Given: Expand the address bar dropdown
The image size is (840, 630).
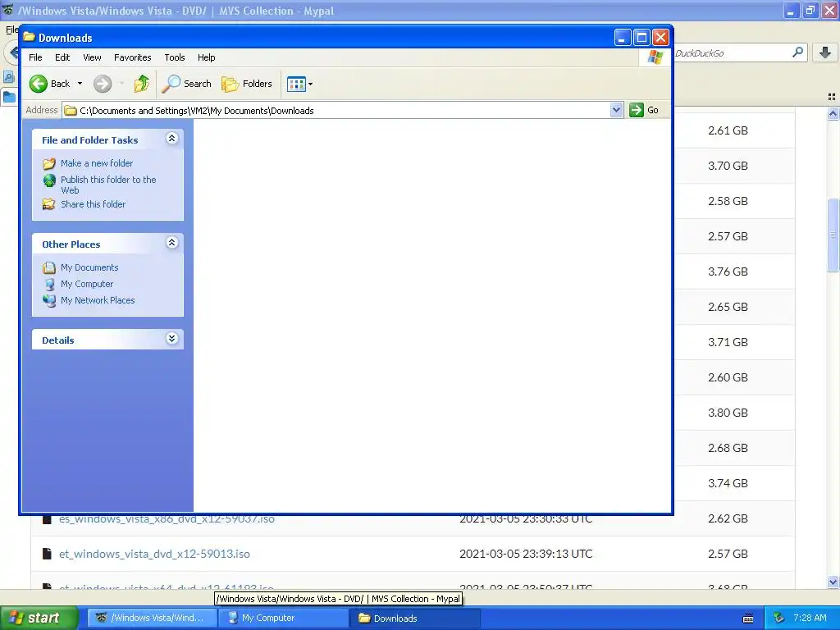Looking at the screenshot, I should [616, 110].
